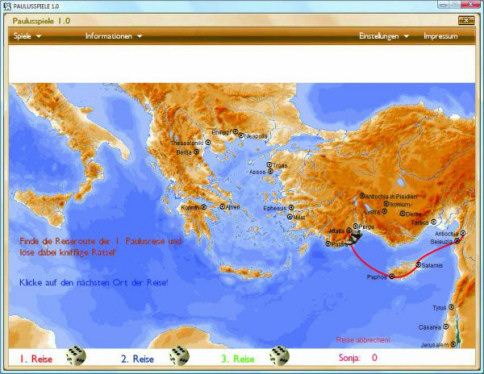
Task: Start the 3. Reise journey
Action: click(x=238, y=359)
